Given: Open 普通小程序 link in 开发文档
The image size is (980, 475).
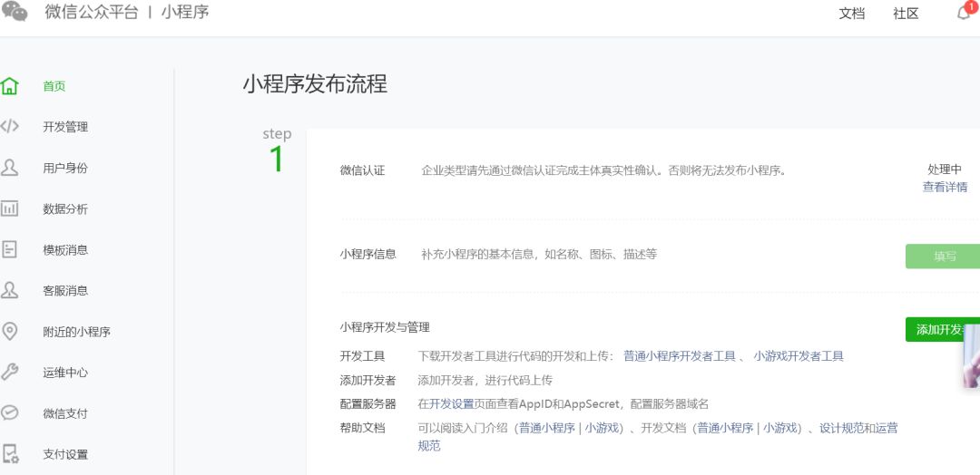Looking at the screenshot, I should pyautogui.click(x=726, y=428).
